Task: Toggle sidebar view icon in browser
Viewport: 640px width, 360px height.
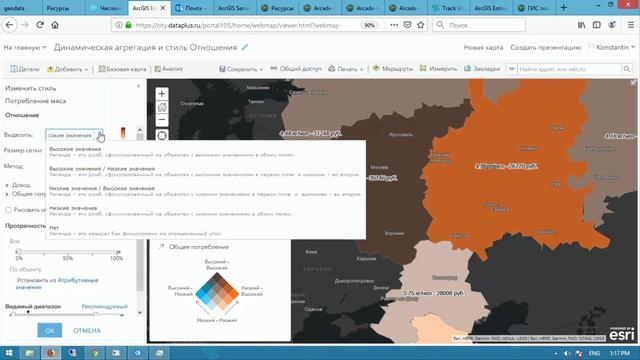Action: [596, 25]
